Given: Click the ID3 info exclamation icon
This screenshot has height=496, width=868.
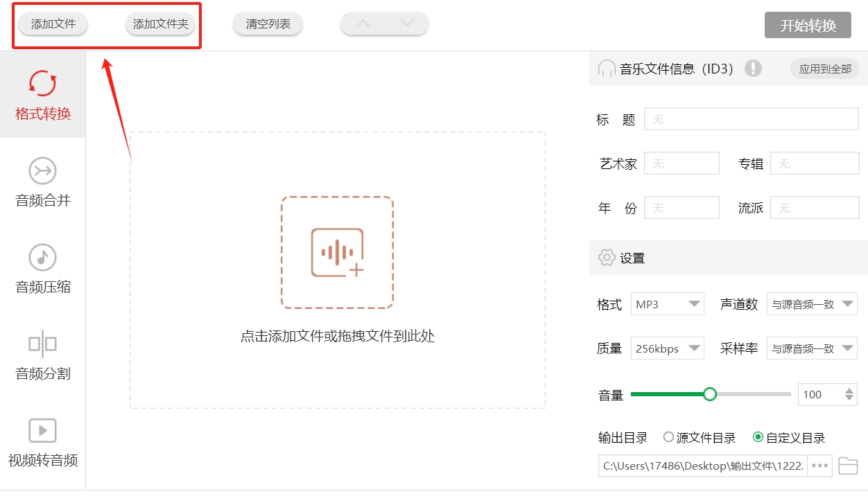Looking at the screenshot, I should click(754, 69).
